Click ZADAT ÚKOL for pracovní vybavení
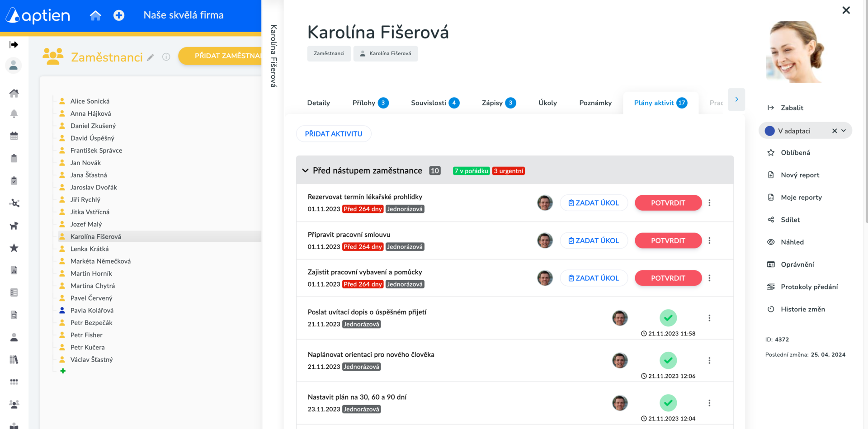The image size is (868, 429). [x=594, y=278]
